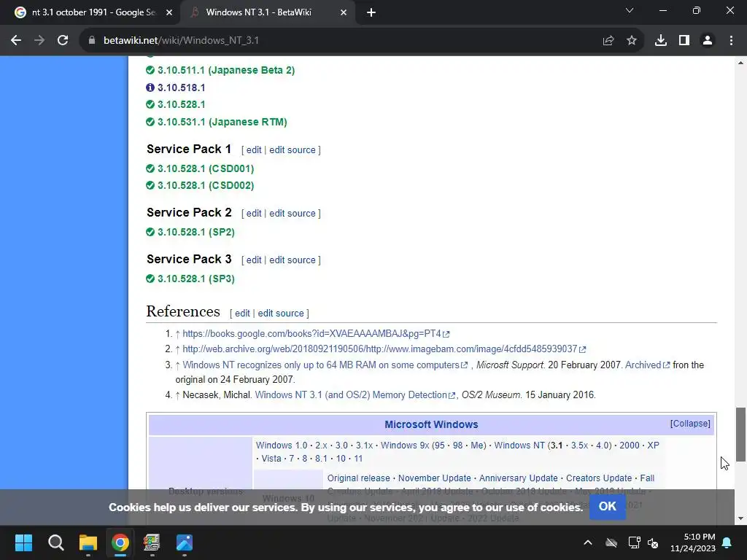Screen dimensions: 747x560
Task: Open Windows 1.0 in the navbox
Action: click(x=282, y=446)
